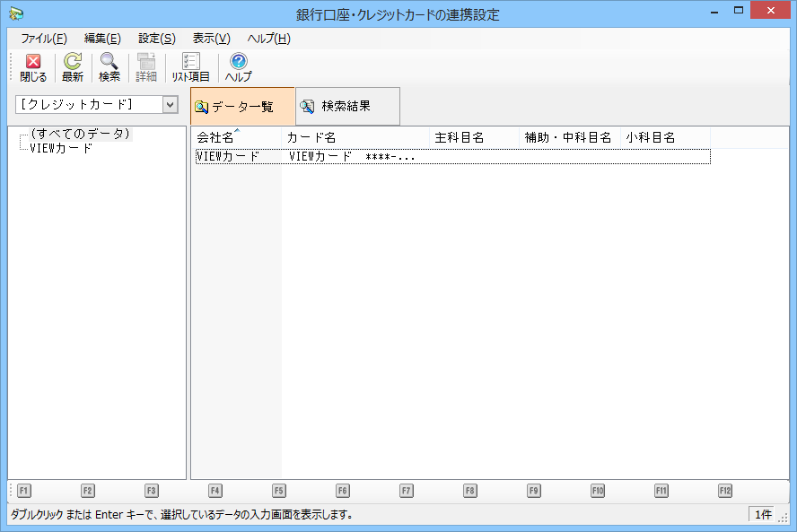The image size is (797, 532).
Task: Click the 閉じる (Close) toolbar icon
Action: 33,67
